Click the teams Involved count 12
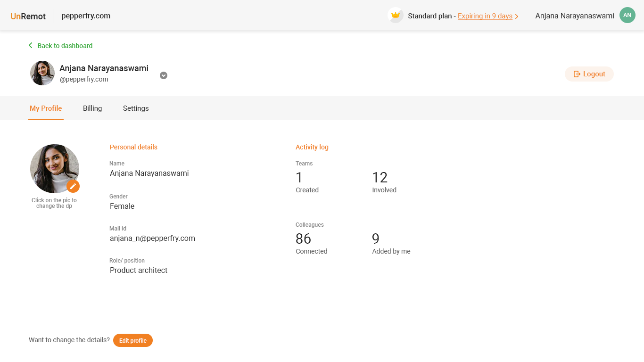Screen dimensions: 644x362 tap(380, 178)
